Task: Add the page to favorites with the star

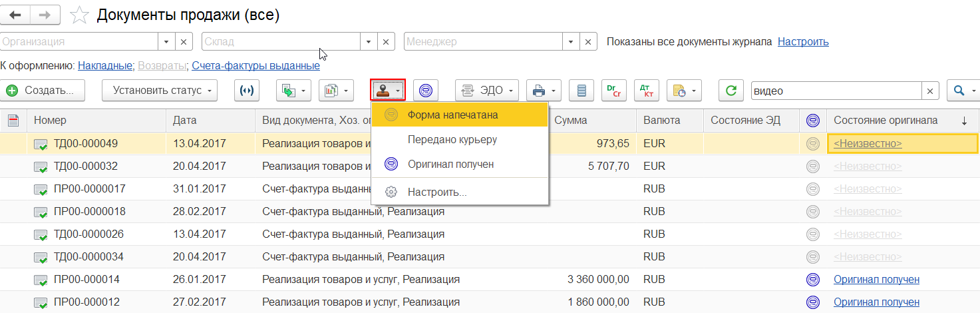Action: [80, 15]
